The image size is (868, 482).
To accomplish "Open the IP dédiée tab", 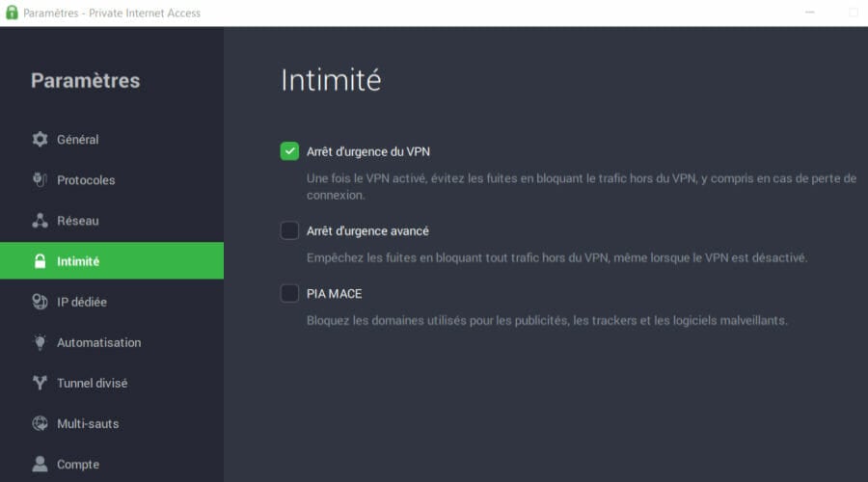I will tap(112, 302).
